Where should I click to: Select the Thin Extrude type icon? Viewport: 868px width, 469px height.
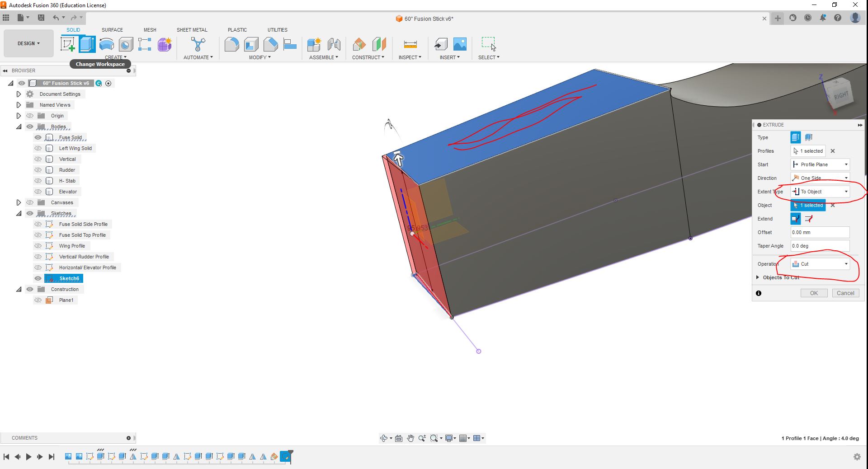point(809,137)
